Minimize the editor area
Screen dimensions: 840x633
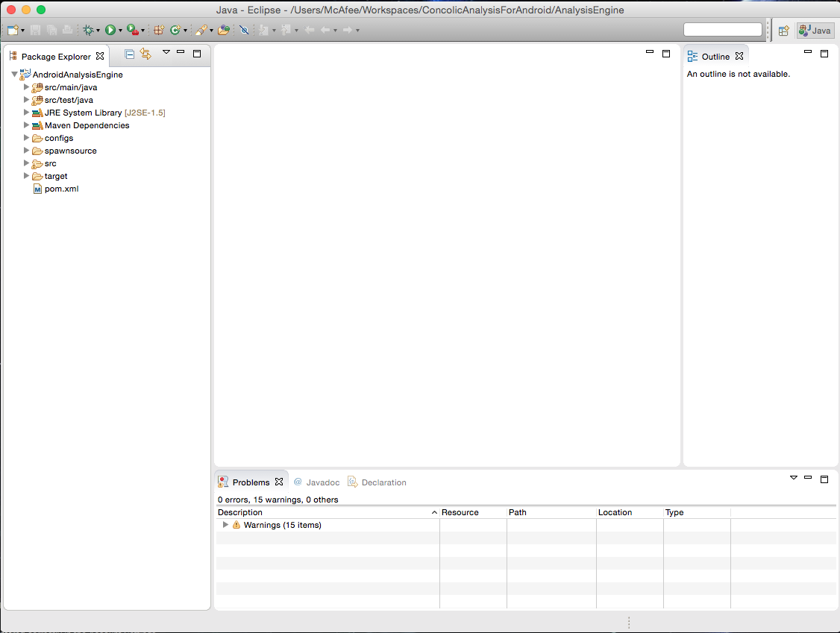click(650, 52)
